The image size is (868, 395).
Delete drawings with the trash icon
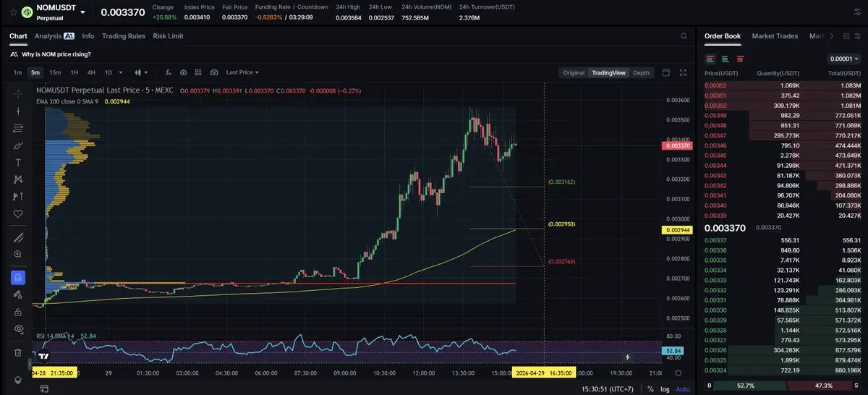pyautogui.click(x=18, y=352)
